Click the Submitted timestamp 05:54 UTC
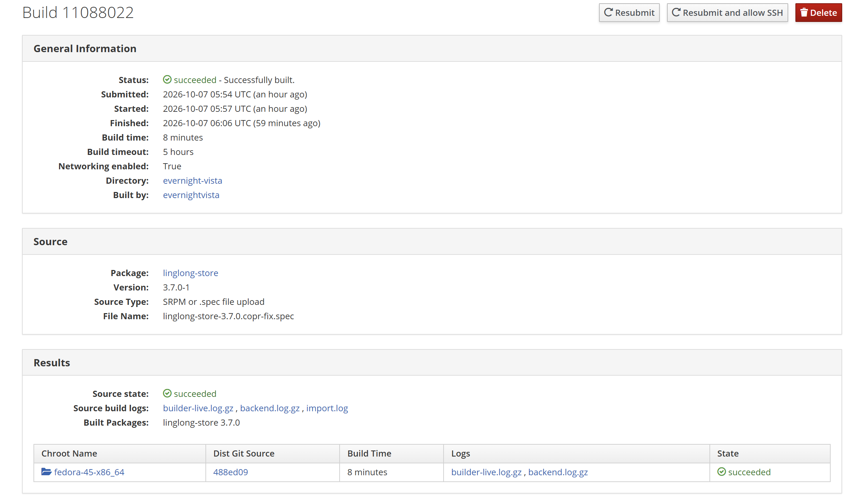The height and width of the screenshot is (504, 867). coord(235,94)
